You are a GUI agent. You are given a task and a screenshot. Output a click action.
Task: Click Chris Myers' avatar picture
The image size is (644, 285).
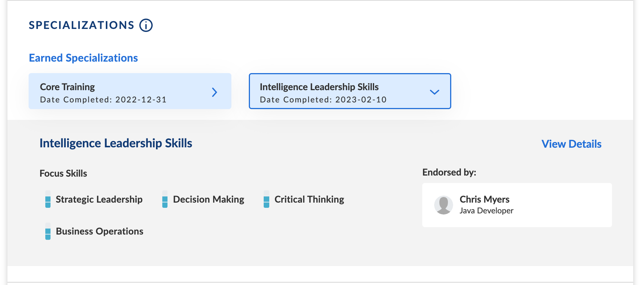pos(443,205)
